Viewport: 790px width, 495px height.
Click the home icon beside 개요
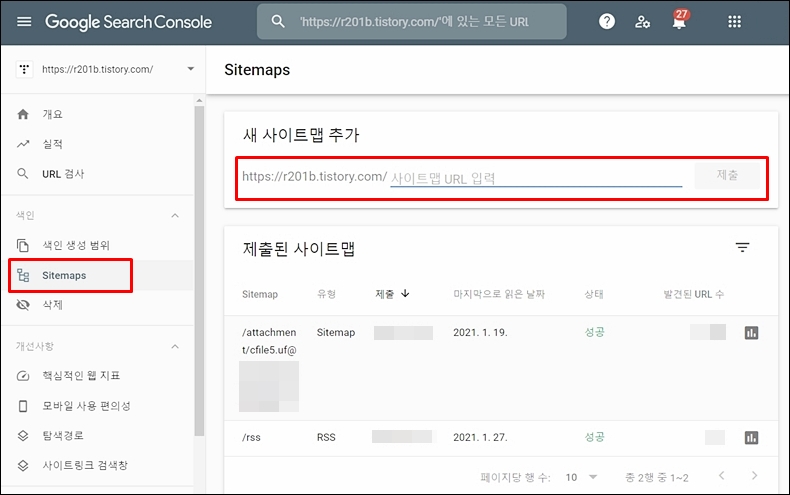(x=23, y=114)
